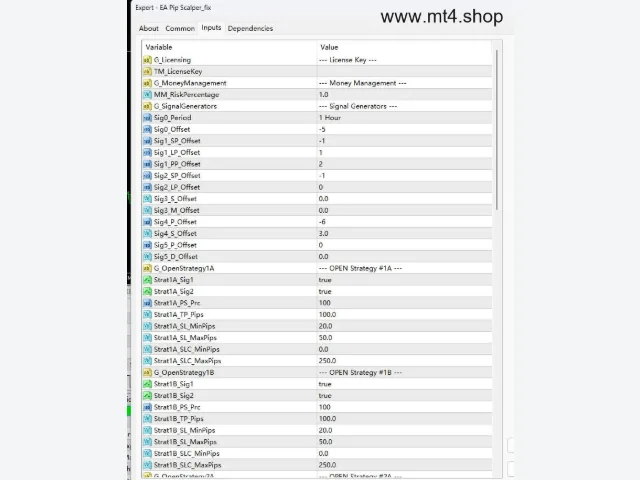This screenshot has height=480, width=640.
Task: Click the Sig3_S_Offset icon
Action: [x=147, y=199]
